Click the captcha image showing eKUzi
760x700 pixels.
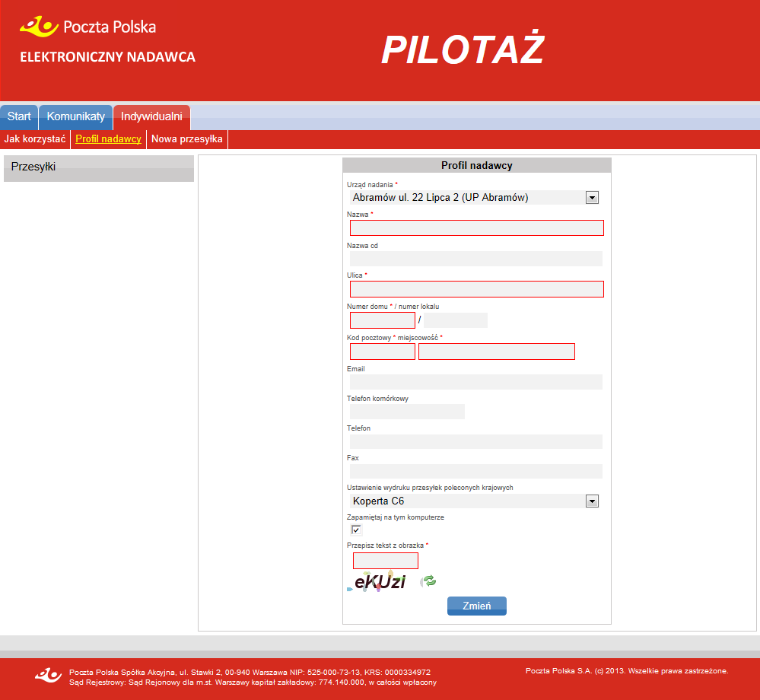point(377,581)
